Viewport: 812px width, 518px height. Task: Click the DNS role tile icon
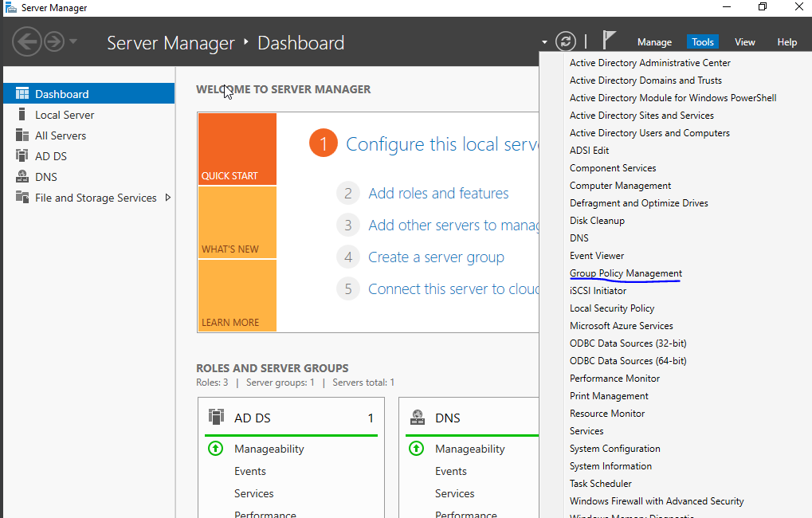[418, 417]
